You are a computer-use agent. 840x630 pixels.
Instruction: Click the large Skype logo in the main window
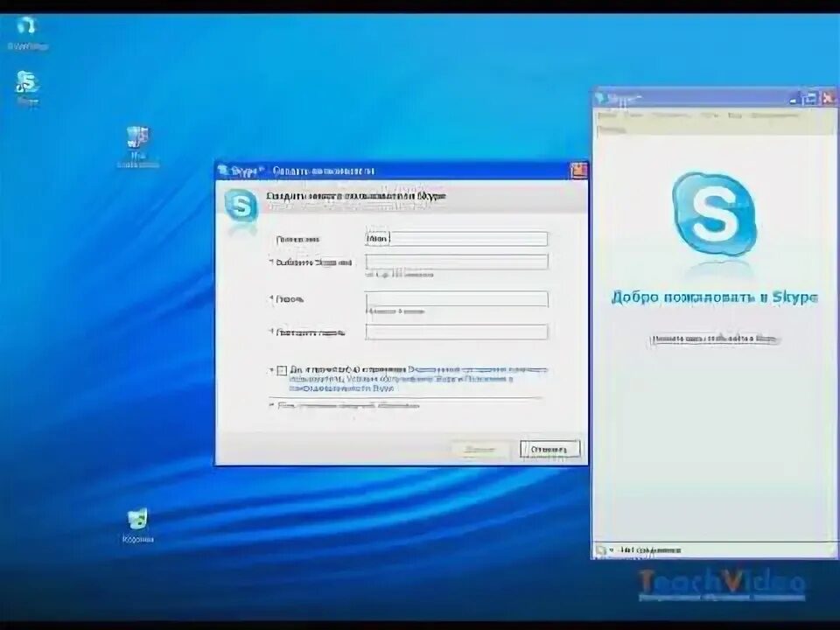[x=714, y=213]
